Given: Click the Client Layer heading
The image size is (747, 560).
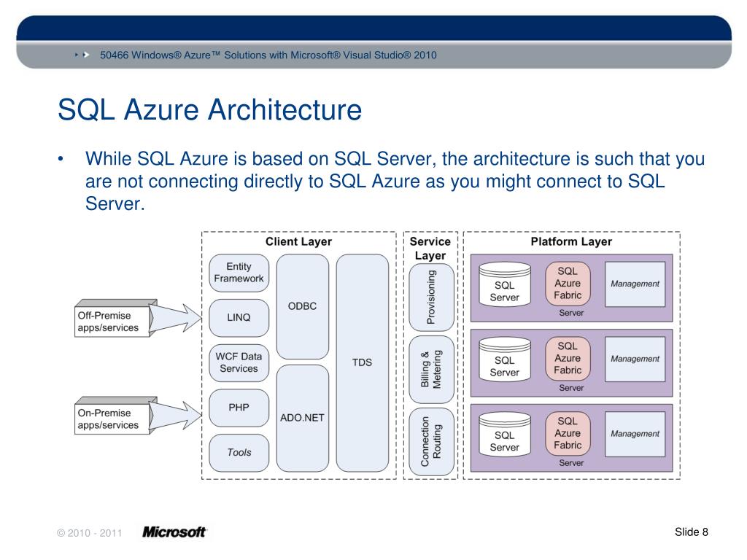Looking at the screenshot, I should coord(298,241).
